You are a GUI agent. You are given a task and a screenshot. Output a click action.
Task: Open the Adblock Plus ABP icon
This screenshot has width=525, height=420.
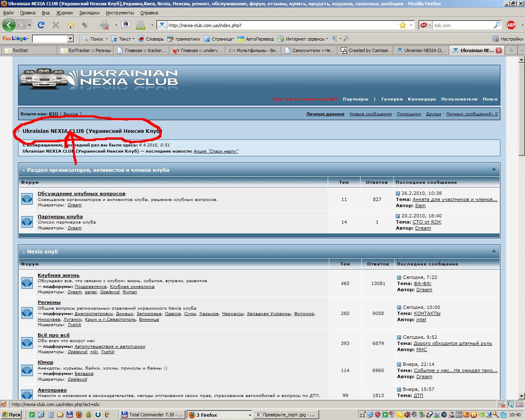[x=511, y=25]
